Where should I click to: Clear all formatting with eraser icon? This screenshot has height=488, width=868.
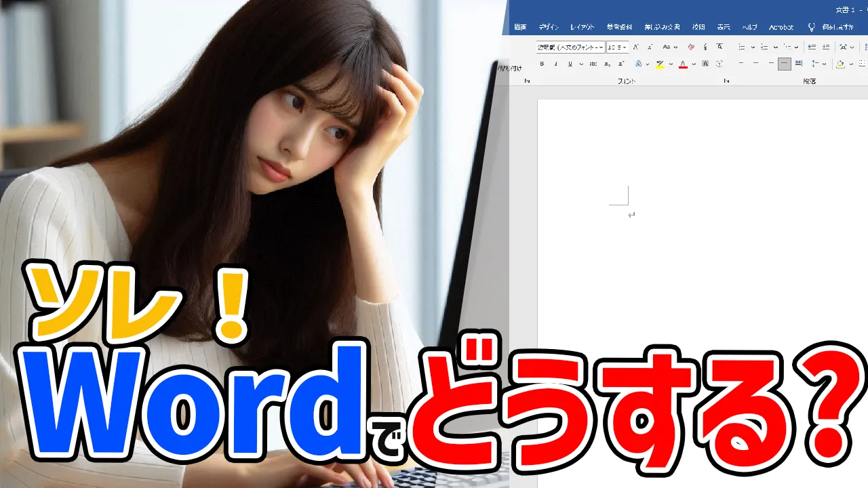[691, 47]
